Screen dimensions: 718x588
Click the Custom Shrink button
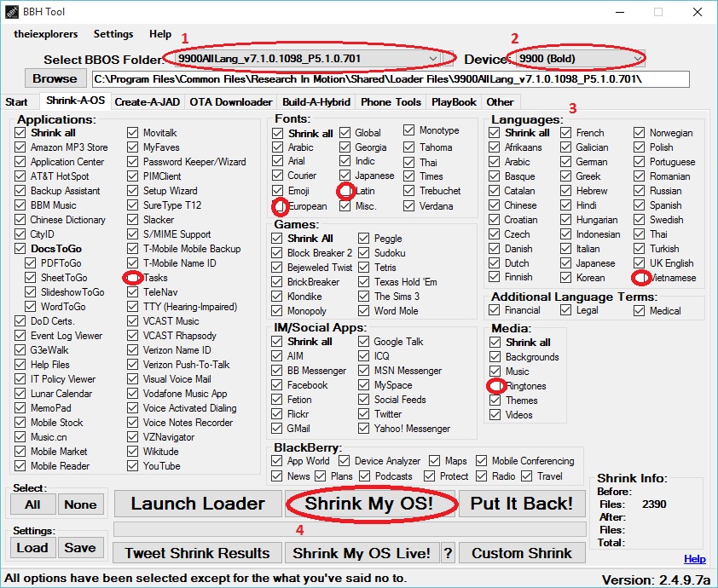522,553
